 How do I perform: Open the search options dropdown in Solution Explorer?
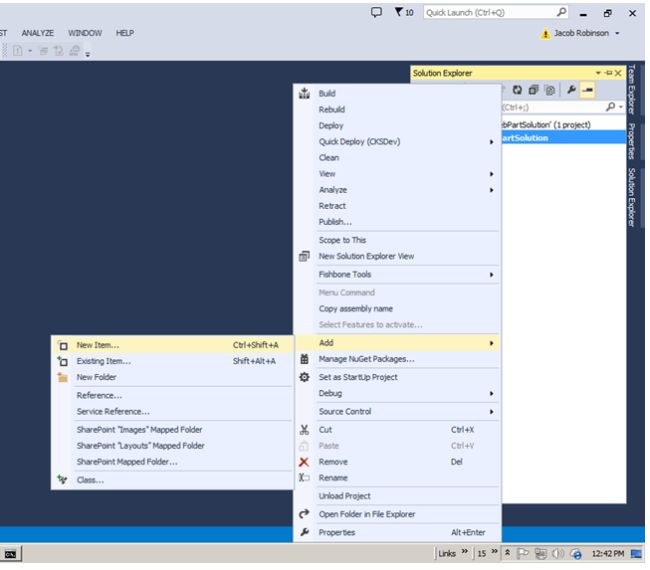coord(621,107)
